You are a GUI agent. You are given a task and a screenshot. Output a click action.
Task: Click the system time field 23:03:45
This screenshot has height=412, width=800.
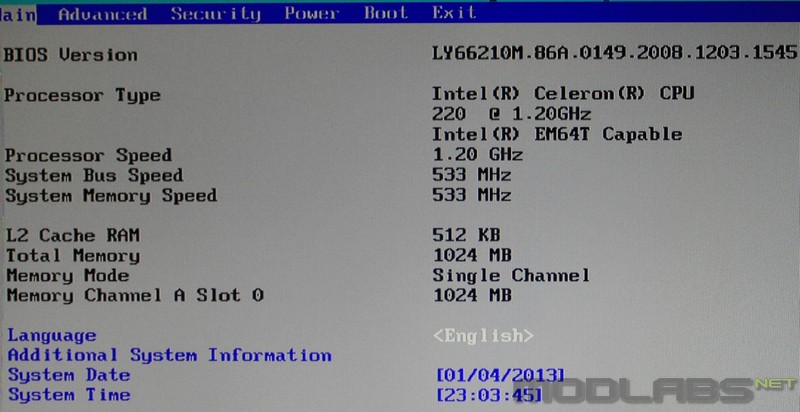click(489, 395)
